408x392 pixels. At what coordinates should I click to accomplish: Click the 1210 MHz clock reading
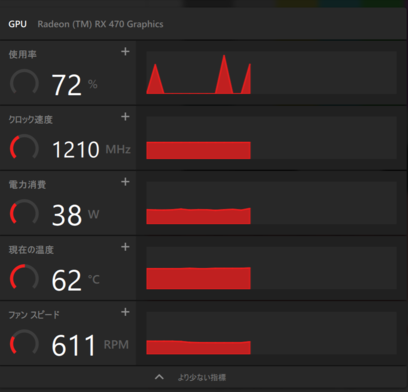[x=91, y=149]
